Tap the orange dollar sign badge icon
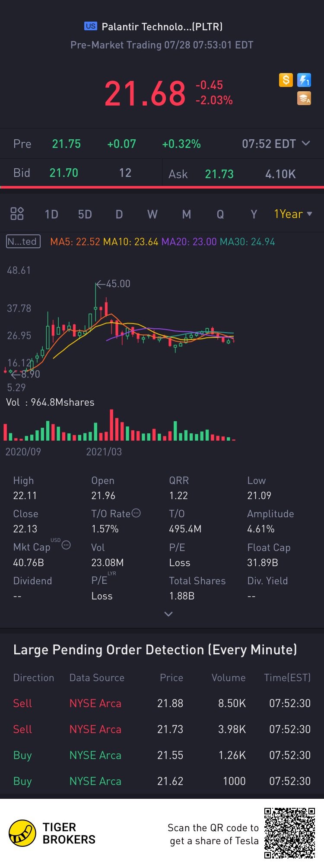The image size is (324, 868). point(286,80)
